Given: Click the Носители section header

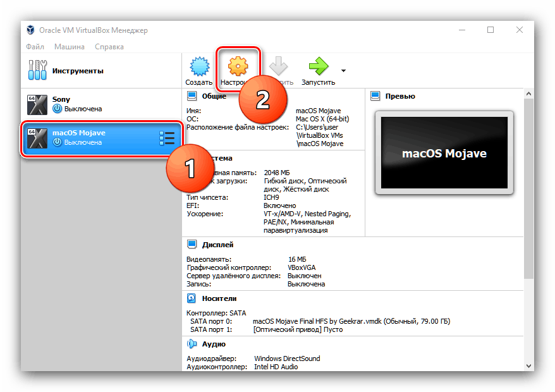Looking at the screenshot, I should click(219, 298).
